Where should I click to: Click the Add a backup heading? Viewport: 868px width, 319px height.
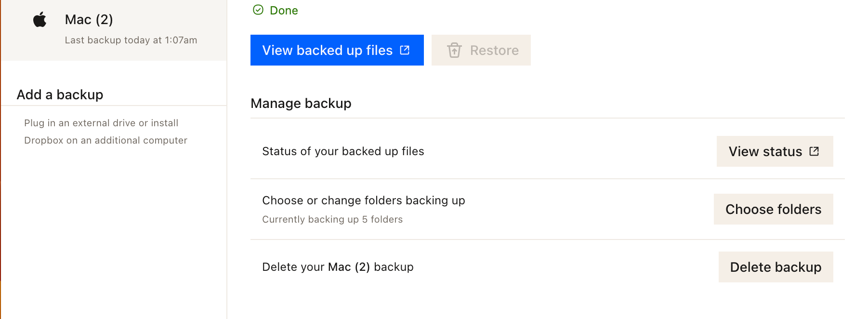[x=60, y=94]
